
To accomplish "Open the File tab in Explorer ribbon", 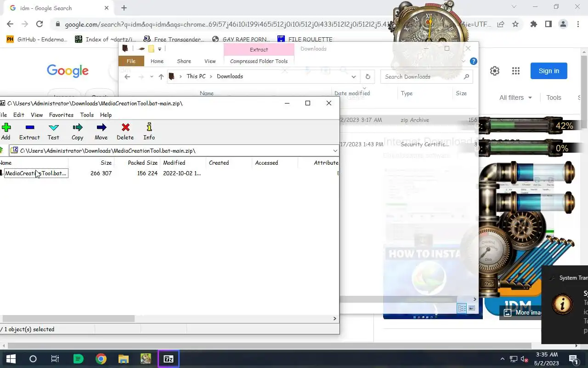I will point(131,61).
